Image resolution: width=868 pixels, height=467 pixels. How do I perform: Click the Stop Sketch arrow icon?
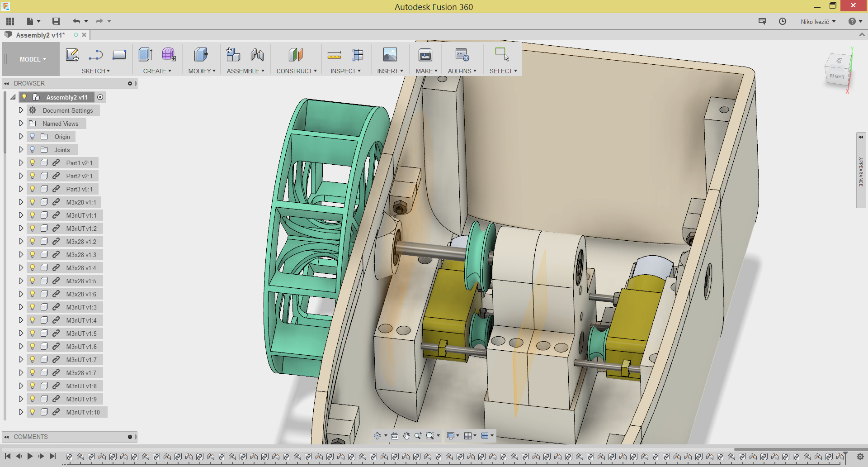pos(96,55)
